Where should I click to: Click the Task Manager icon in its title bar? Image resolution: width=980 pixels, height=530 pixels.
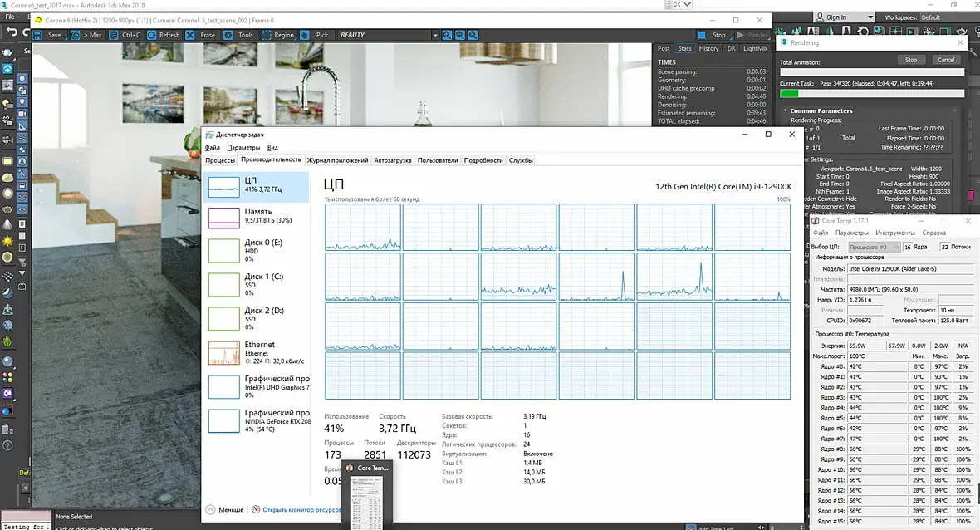point(209,135)
